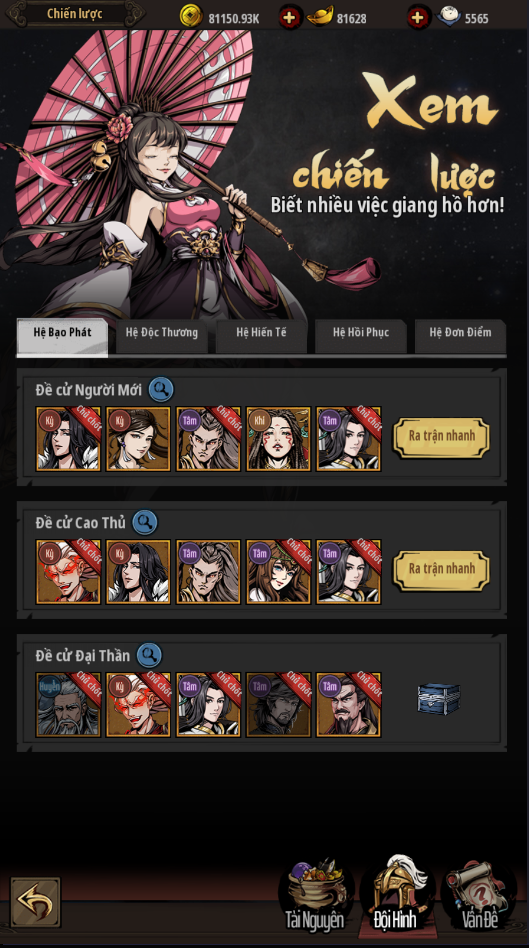Select red-eyed hero in Cao Thủ row
The height and width of the screenshot is (948, 529).
coord(68,572)
